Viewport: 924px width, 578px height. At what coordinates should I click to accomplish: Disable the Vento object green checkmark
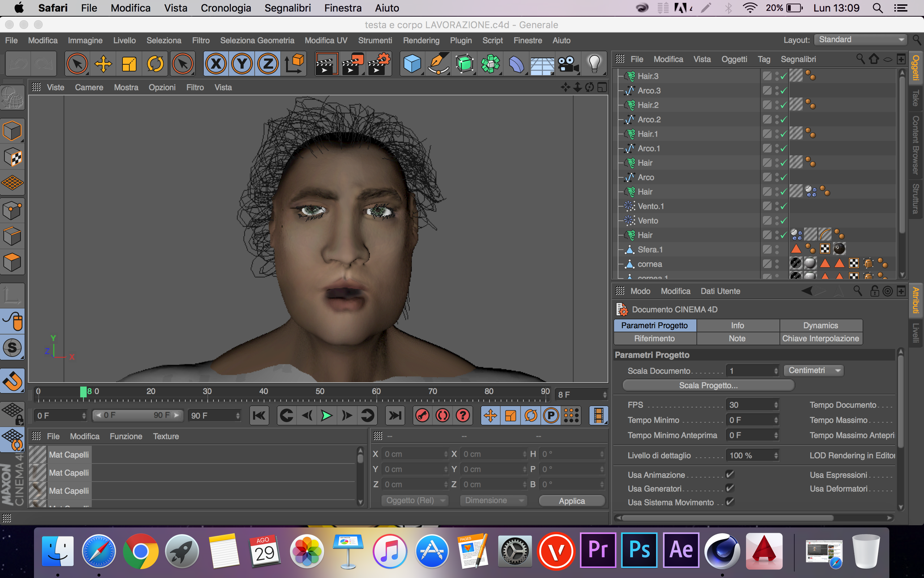pos(783,221)
